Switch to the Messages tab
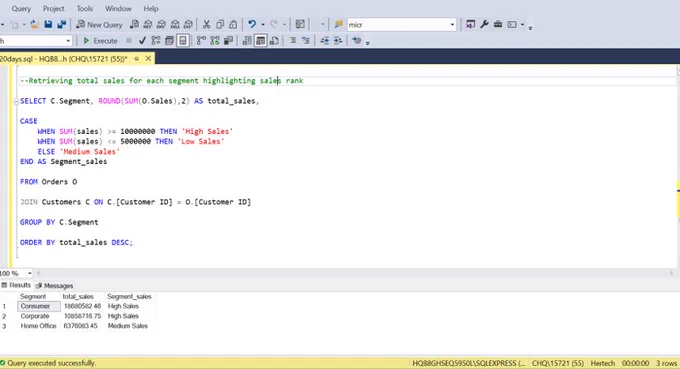 54,286
